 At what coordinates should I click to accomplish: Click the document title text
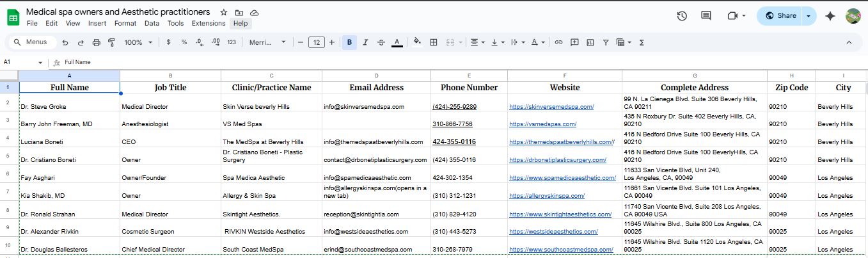pyautogui.click(x=118, y=12)
